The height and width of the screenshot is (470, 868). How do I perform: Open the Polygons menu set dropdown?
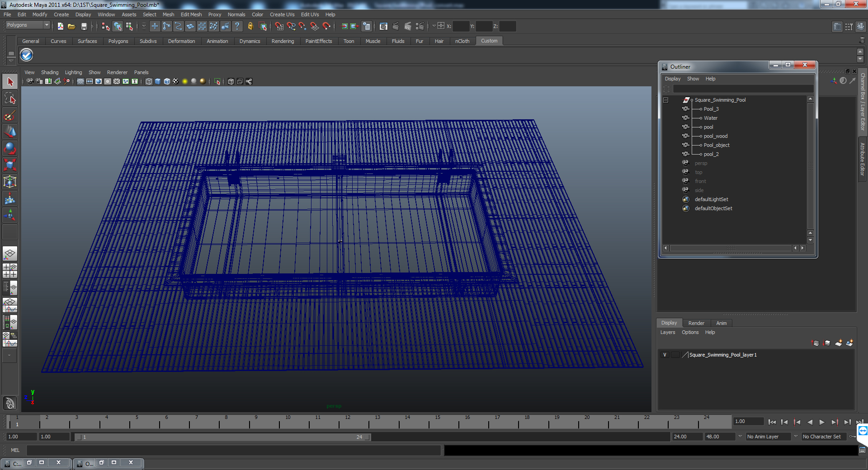[28, 25]
